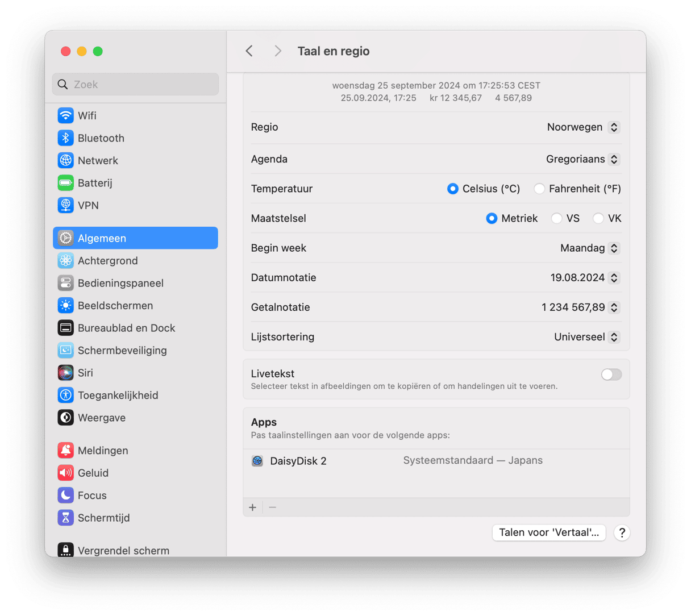Click the Bluetooth icon in the sidebar
This screenshot has width=691, height=616.
[x=66, y=138]
